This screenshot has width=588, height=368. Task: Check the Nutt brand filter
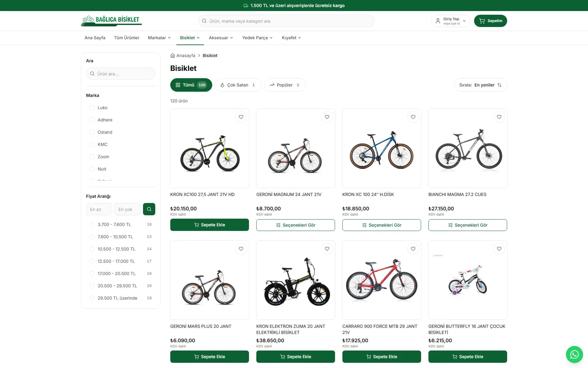click(x=92, y=169)
